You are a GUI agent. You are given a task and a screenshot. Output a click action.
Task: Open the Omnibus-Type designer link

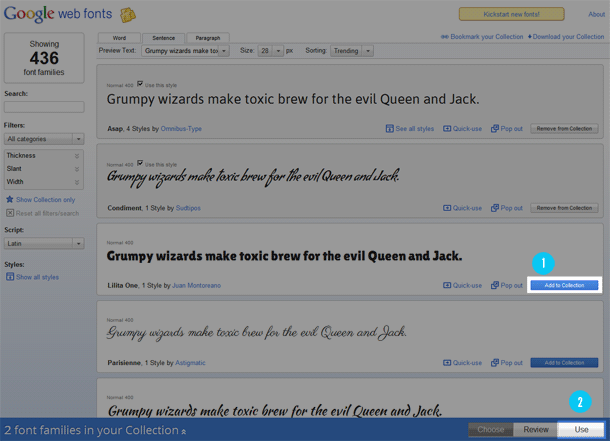tap(181, 129)
